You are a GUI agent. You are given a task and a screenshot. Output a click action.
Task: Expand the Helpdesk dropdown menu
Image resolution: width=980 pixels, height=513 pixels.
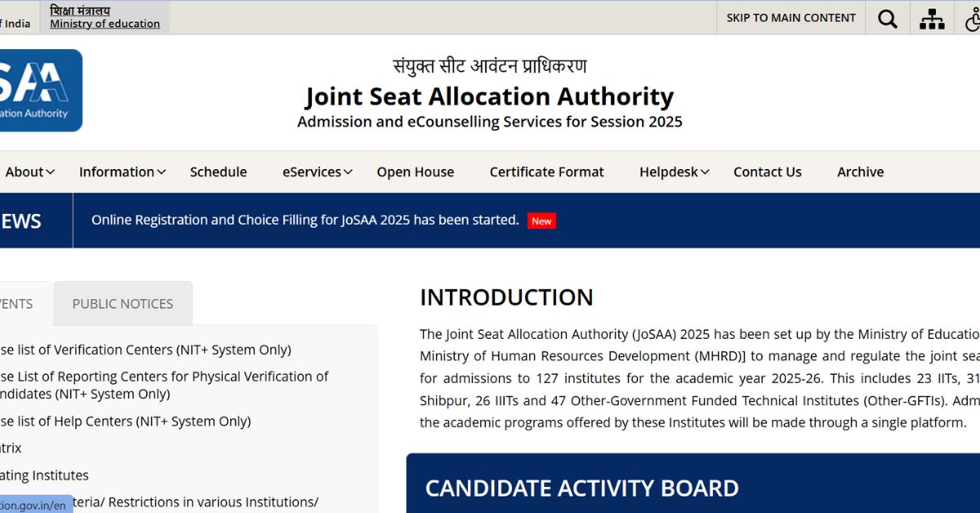tap(675, 172)
